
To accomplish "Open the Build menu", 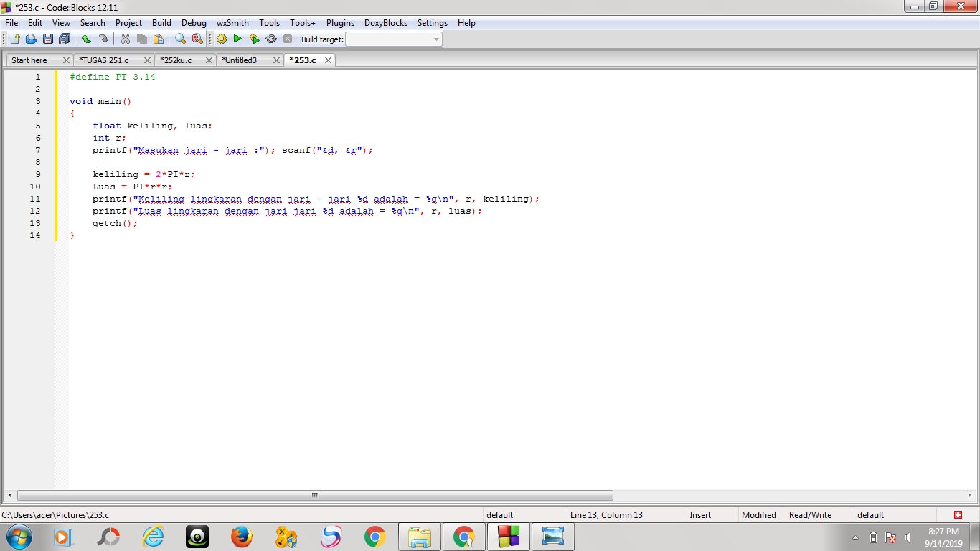I will (x=162, y=23).
